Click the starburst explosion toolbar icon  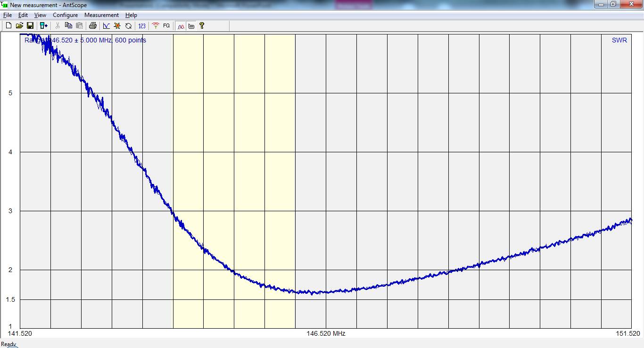[117, 26]
